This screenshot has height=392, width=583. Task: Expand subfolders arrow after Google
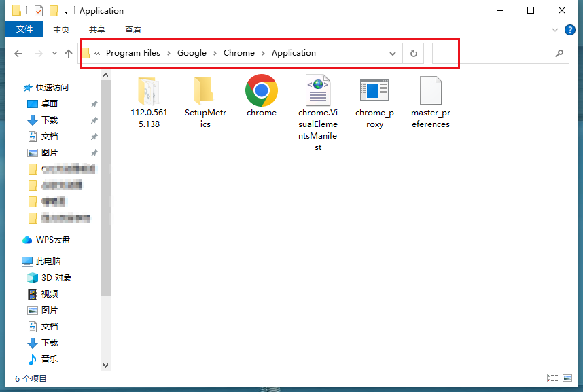click(215, 54)
